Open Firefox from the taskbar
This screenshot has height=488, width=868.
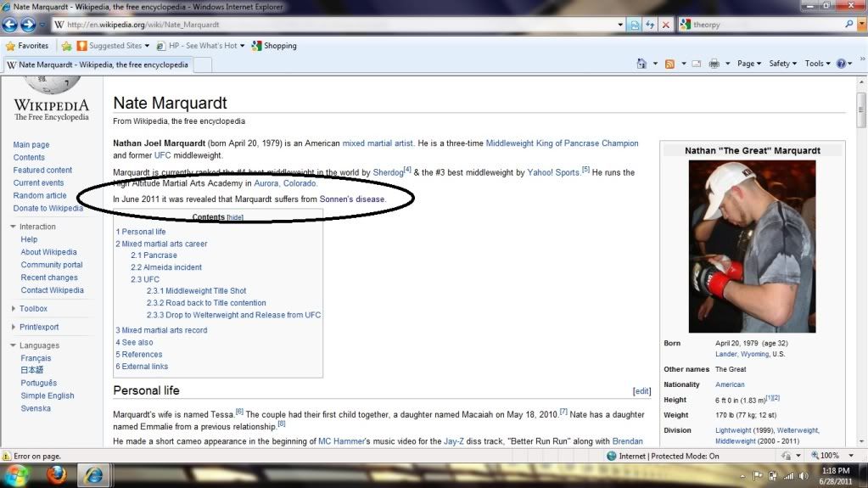[x=56, y=474]
